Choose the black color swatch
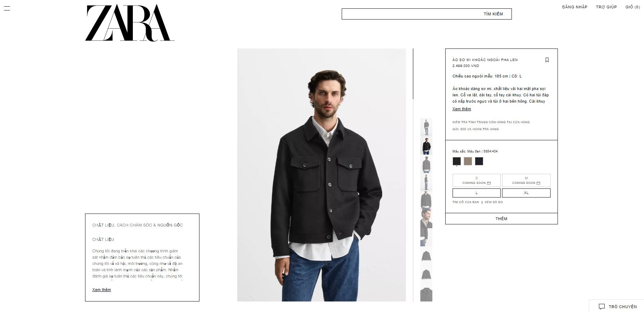Image resolution: width=644 pixels, height=313 pixels. 456,161
